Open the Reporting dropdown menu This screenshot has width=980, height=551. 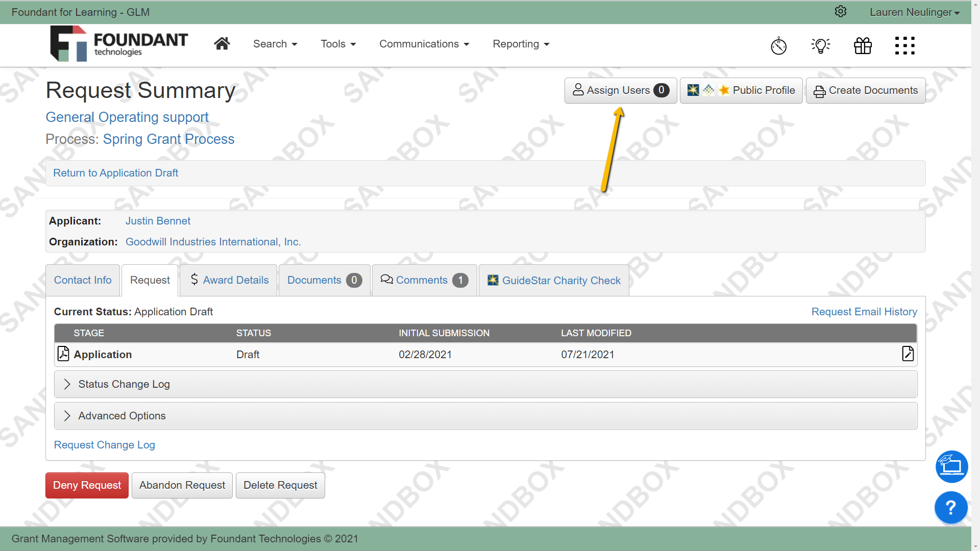(x=521, y=44)
